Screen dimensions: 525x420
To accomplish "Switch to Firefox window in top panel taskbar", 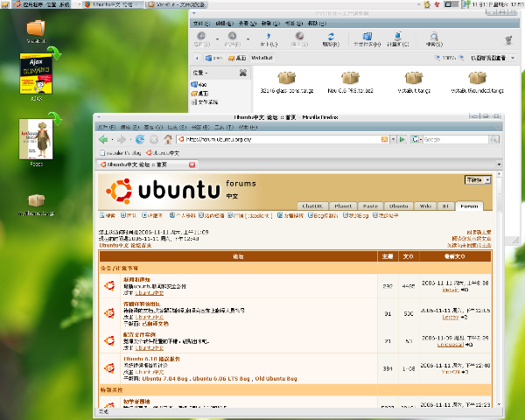I will pyautogui.click(x=113, y=4).
